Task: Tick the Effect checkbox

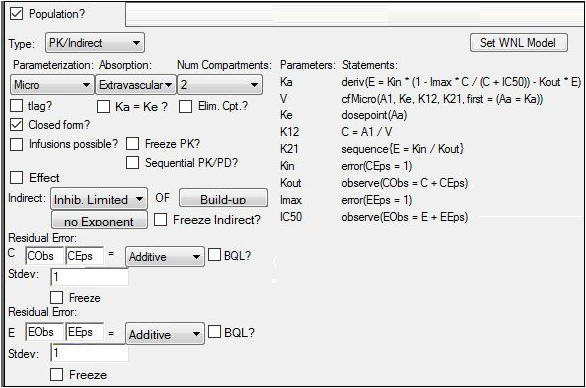Action: point(16,178)
